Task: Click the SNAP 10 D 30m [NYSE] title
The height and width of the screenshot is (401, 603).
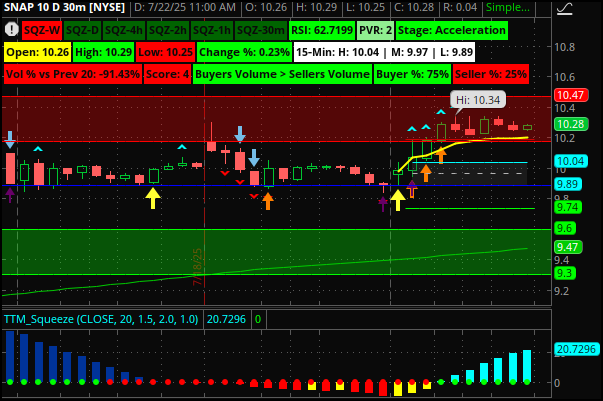Action: pyautogui.click(x=64, y=7)
